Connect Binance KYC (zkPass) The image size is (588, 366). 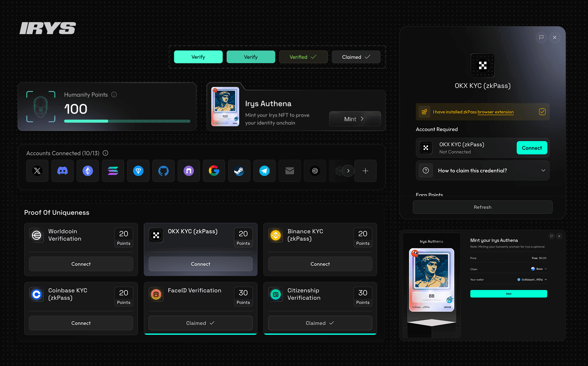(x=320, y=264)
